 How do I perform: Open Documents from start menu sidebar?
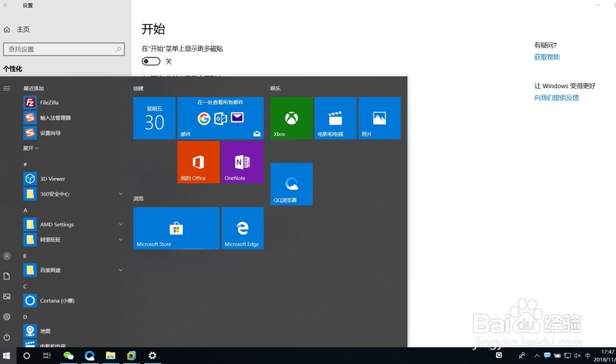pyautogui.click(x=7, y=277)
